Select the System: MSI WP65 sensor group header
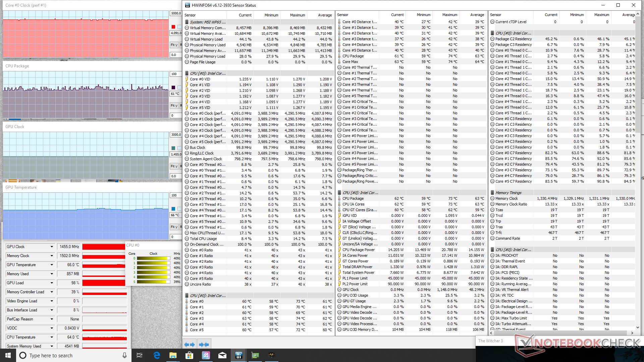Image resolution: width=644 pixels, height=362 pixels. [208, 22]
